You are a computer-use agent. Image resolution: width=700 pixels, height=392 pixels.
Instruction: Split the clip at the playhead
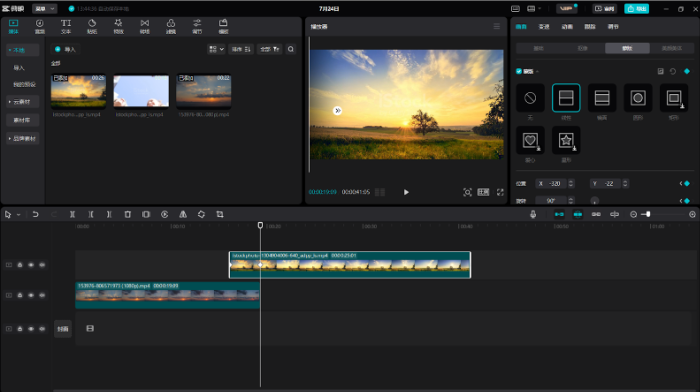[x=72, y=214]
